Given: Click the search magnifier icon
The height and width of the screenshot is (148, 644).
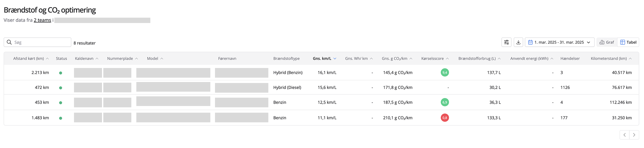Looking at the screenshot, I should pyautogui.click(x=9, y=42).
